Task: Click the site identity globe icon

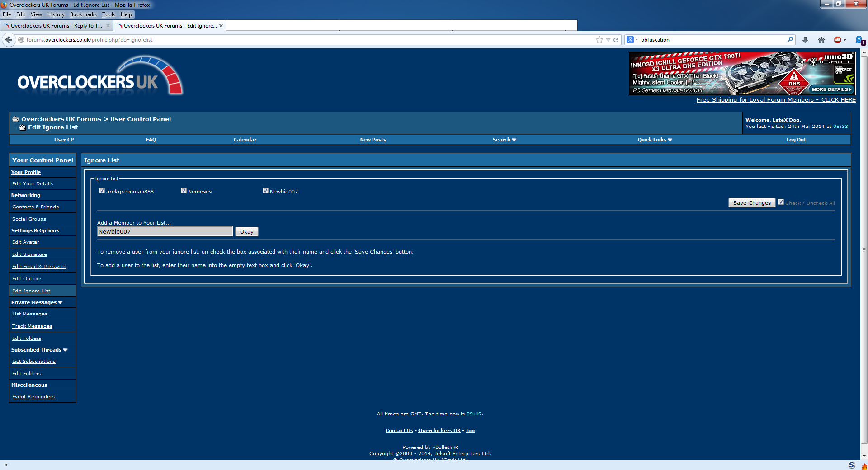Action: [21, 40]
